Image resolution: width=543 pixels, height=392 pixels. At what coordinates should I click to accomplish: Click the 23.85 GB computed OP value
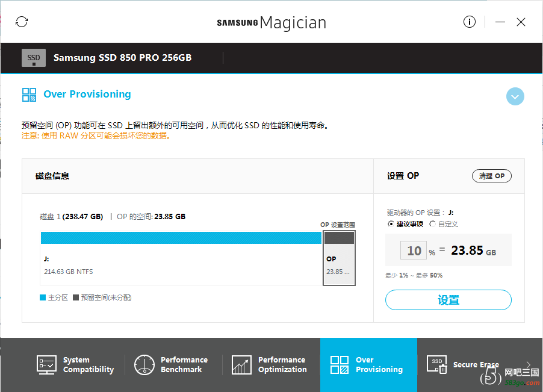point(473,250)
